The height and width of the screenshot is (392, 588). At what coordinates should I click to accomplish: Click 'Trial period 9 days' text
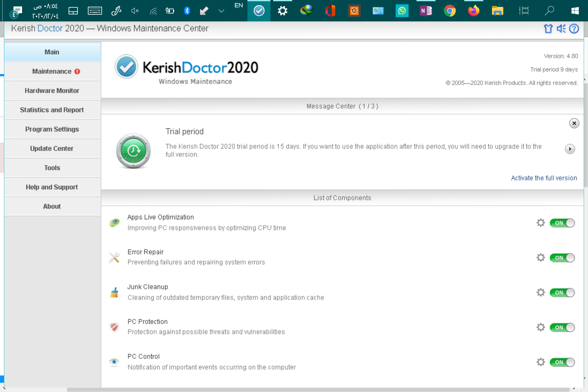point(554,70)
